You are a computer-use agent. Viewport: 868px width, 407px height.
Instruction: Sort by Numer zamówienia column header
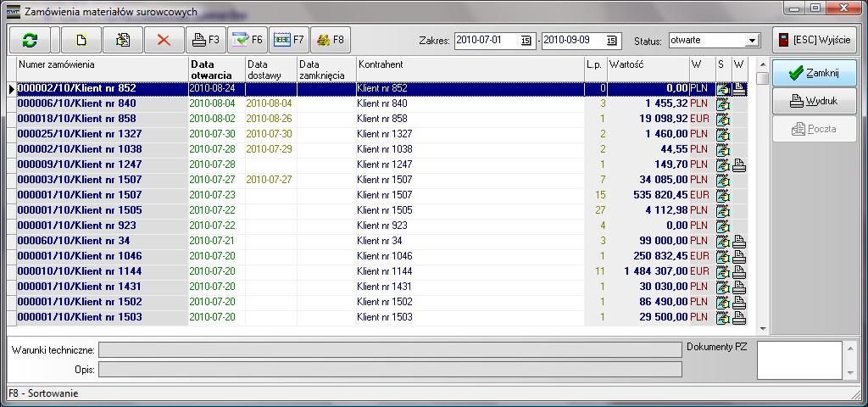[103, 70]
